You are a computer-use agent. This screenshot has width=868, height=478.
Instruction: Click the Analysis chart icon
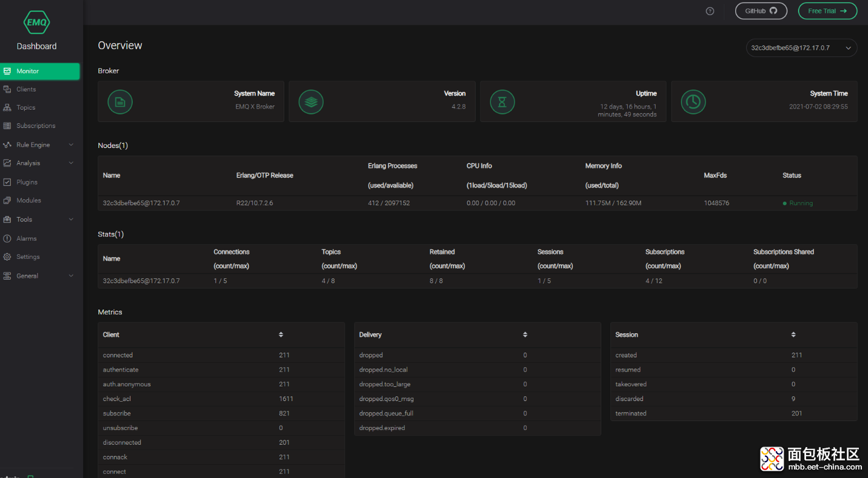click(7, 163)
